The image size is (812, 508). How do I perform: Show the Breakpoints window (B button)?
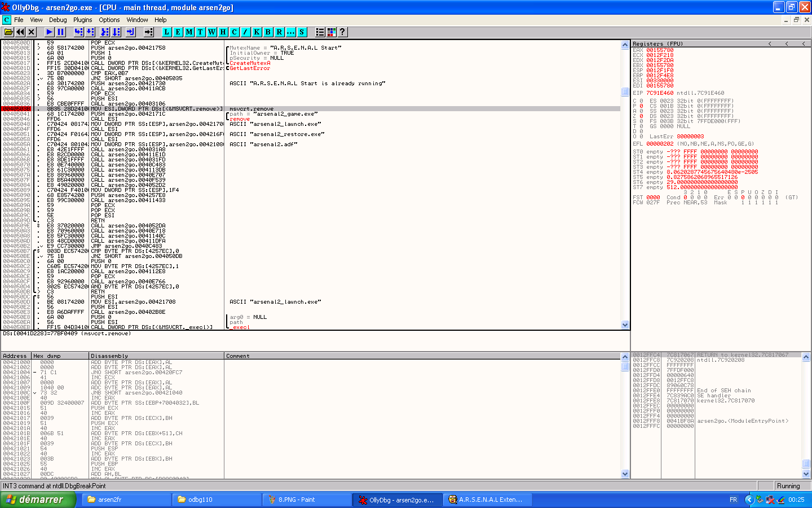coord(268,32)
